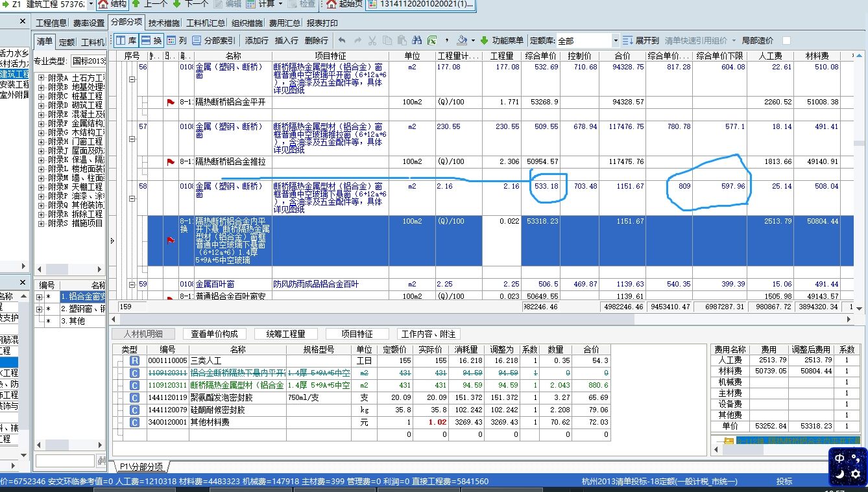
Task: Toggle the 换 swap panel button
Action: pos(152,40)
